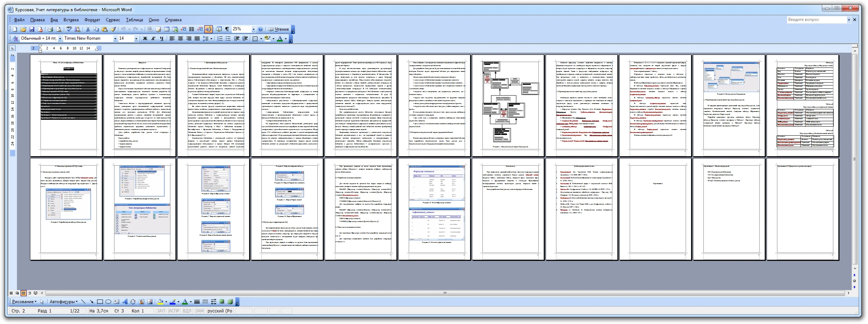Insert clip art from the Drawing toolbar
Image resolution: width=868 pixels, height=324 pixels.
[x=142, y=302]
